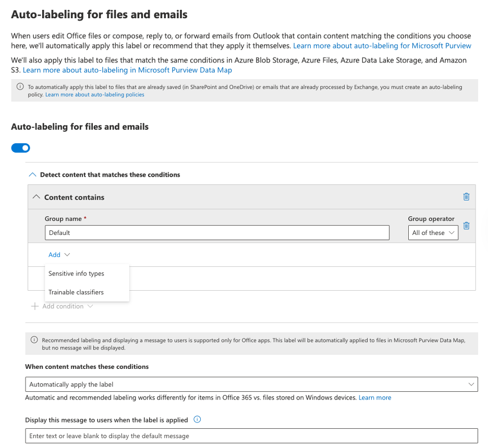This screenshot has height=448, width=488.
Task: Collapse the Content contains section
Action: [36, 197]
